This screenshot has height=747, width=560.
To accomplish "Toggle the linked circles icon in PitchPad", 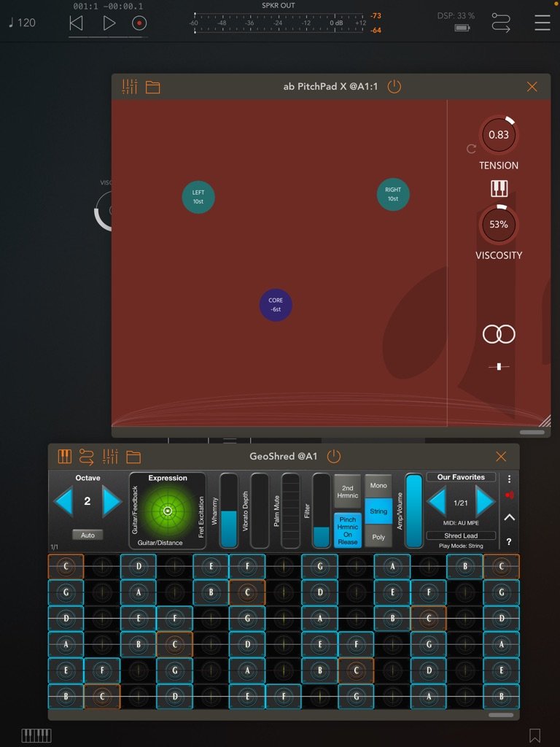I will (499, 334).
